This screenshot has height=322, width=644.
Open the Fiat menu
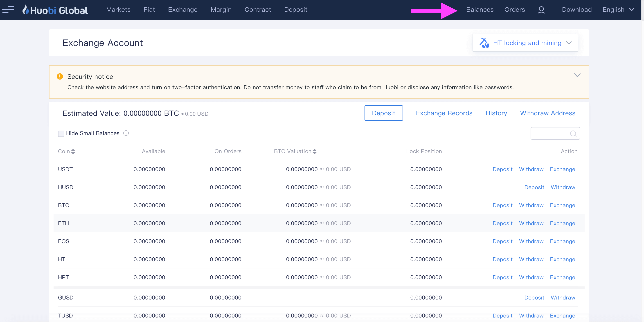149,10
